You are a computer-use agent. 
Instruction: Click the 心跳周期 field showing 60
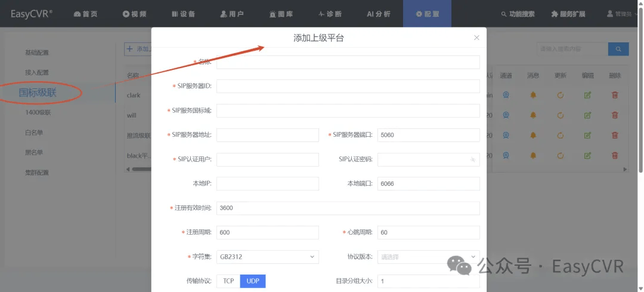pos(428,232)
